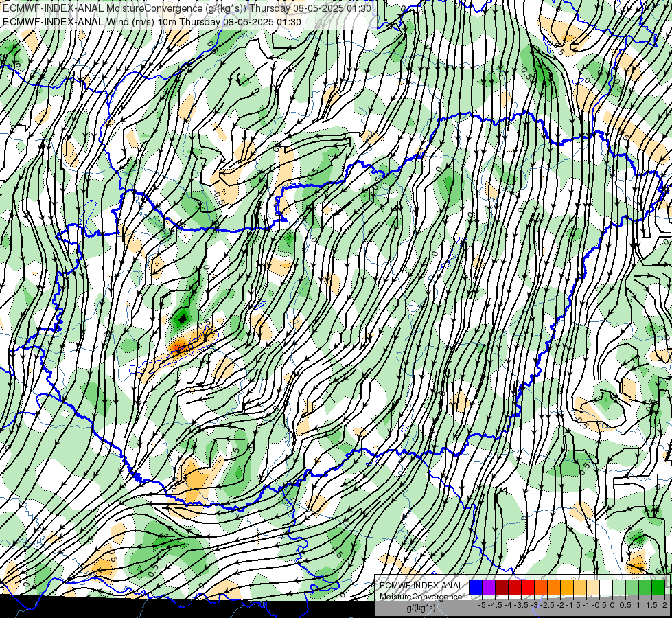
Task: Click the red-orange swatch between -3 and -2.5
Action: tap(541, 588)
